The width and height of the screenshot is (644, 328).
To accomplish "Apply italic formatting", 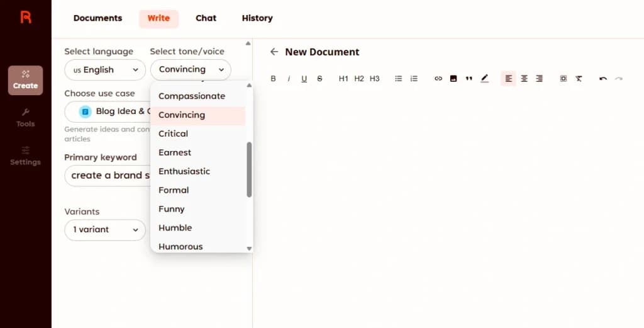I will click(289, 79).
